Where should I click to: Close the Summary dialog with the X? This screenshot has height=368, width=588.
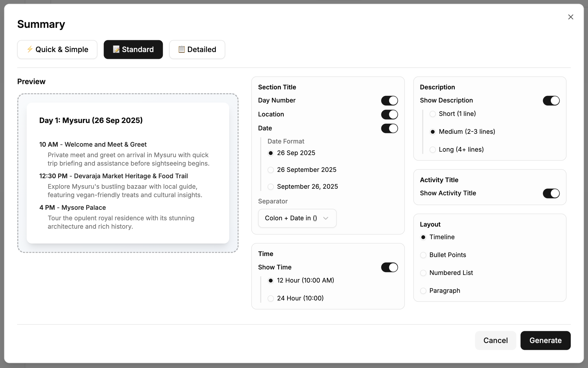tap(570, 17)
